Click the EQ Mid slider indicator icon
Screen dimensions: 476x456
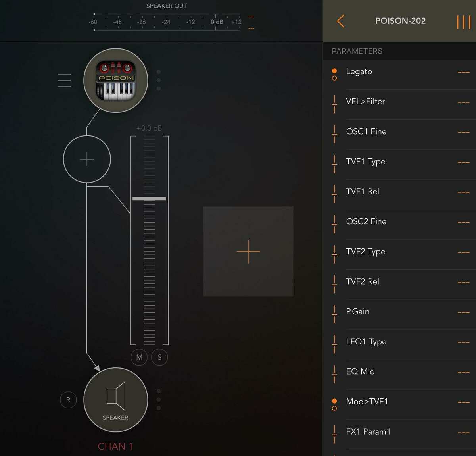tap(334, 374)
